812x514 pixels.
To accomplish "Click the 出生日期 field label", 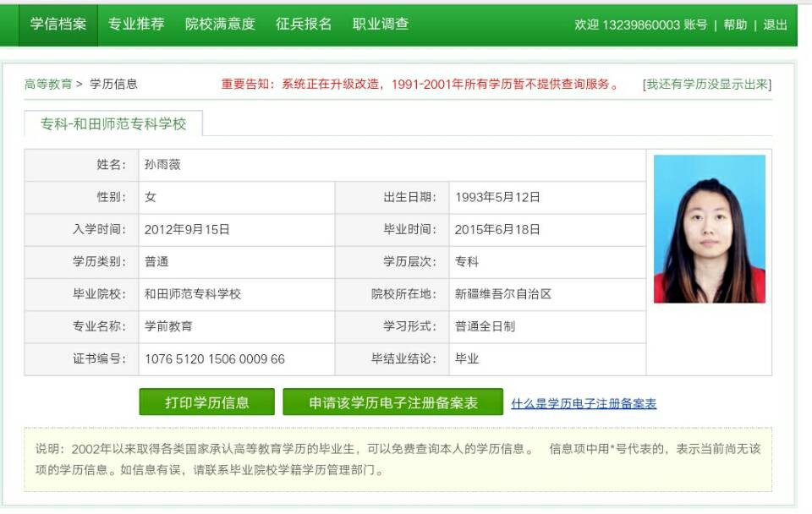I will tap(410, 197).
